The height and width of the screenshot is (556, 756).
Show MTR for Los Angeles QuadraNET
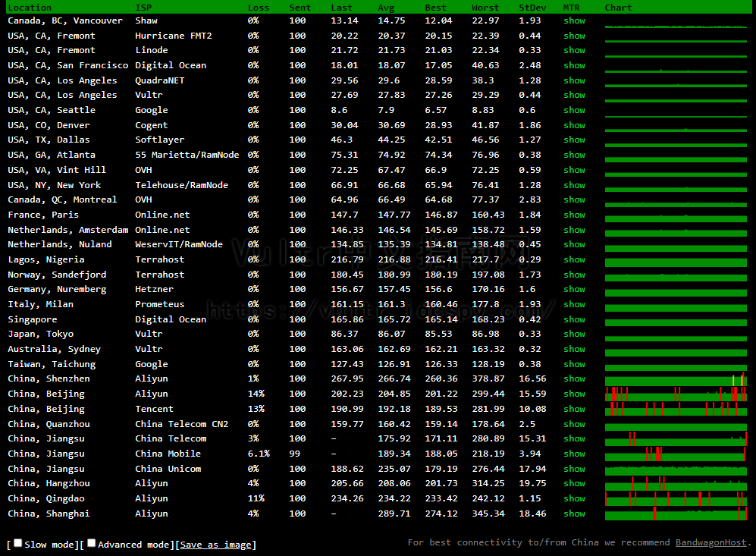coord(574,80)
